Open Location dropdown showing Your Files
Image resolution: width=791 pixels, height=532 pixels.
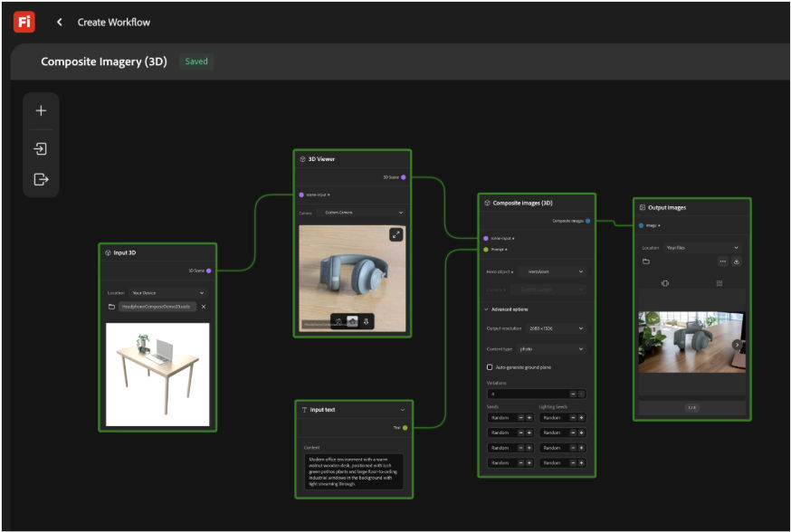tap(702, 248)
